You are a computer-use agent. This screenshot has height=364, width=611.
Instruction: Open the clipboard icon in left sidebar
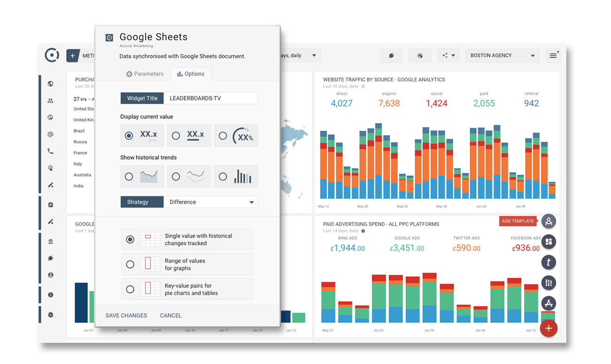50,205
